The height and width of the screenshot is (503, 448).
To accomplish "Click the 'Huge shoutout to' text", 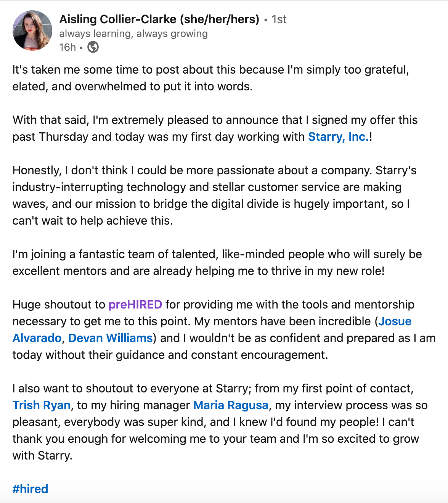I will (x=59, y=305).
